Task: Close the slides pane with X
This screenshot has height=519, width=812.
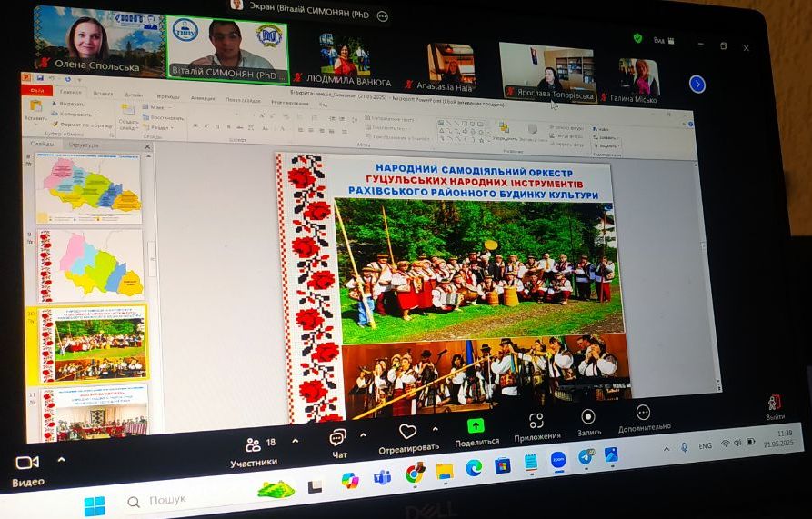Action: click(x=147, y=147)
